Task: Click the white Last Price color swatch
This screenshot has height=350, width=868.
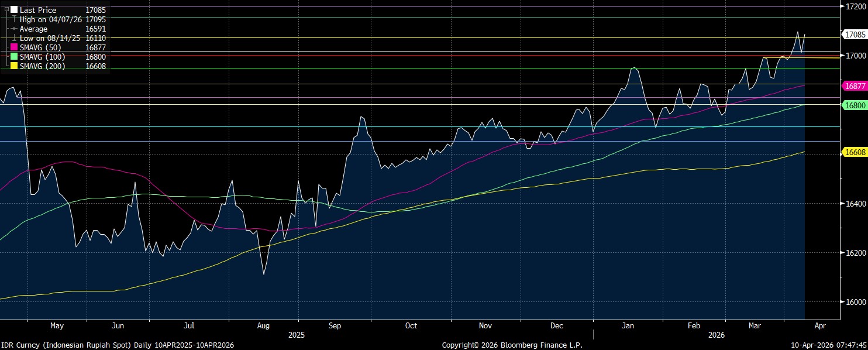Action: click(14, 10)
